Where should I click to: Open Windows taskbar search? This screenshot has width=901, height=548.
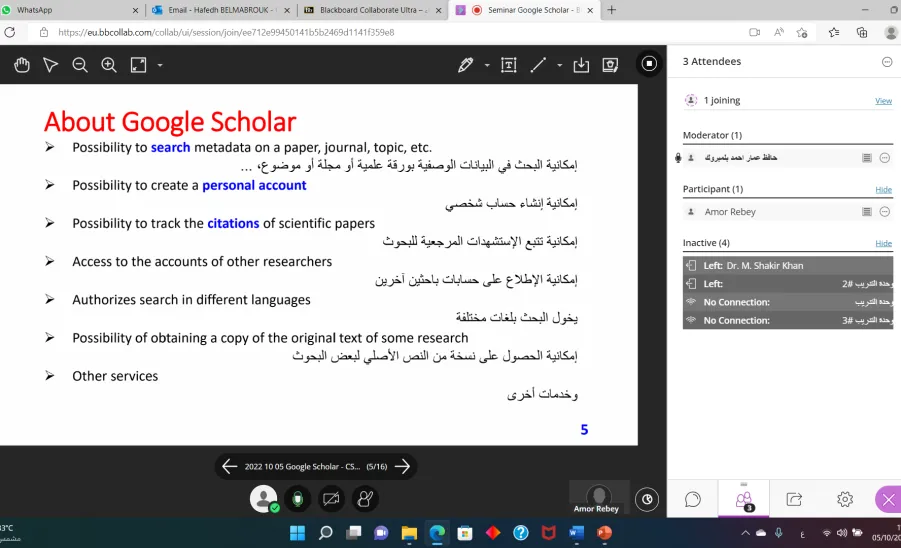[x=326, y=533]
